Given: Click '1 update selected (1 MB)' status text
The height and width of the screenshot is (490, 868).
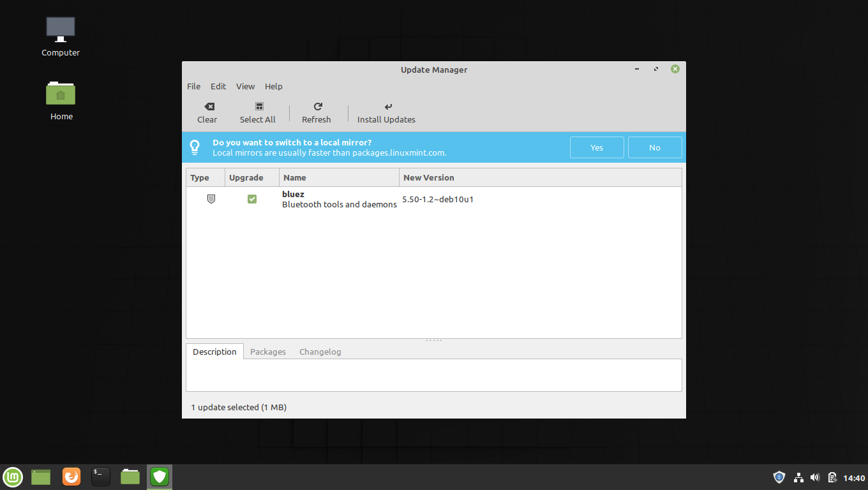Looking at the screenshot, I should point(239,407).
